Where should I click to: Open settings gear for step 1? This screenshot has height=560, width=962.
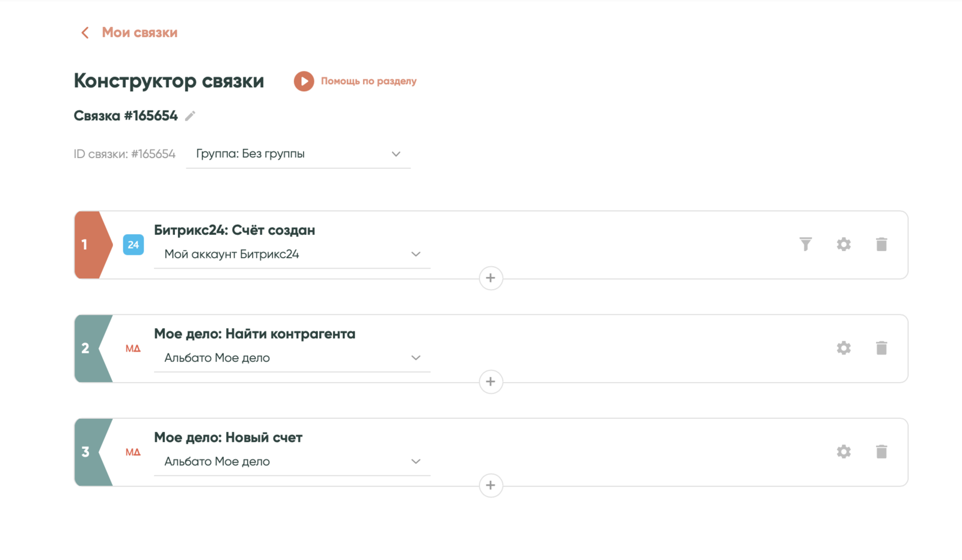click(844, 244)
